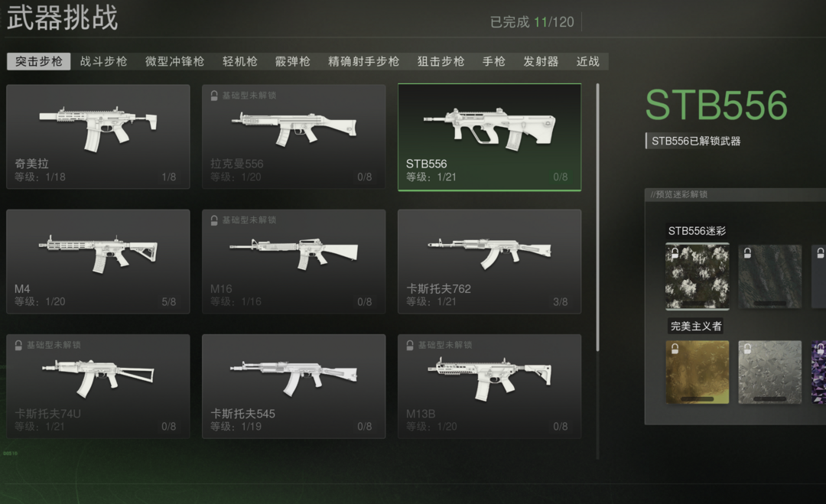Click the gold 完美主义者 camo swatch
This screenshot has width=826, height=504.
click(698, 372)
